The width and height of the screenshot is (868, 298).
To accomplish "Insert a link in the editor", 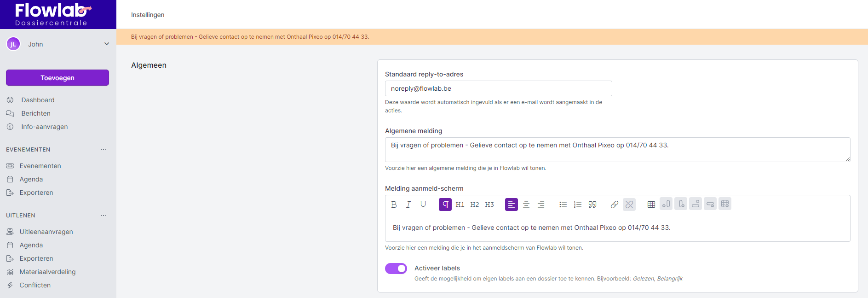I will [615, 205].
